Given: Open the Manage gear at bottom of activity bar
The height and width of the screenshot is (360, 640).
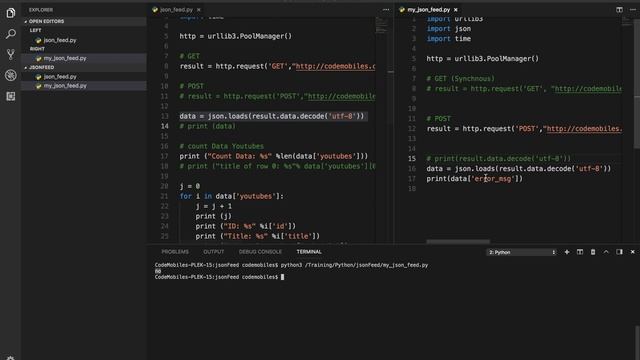Looking at the screenshot, I should click(11, 358).
